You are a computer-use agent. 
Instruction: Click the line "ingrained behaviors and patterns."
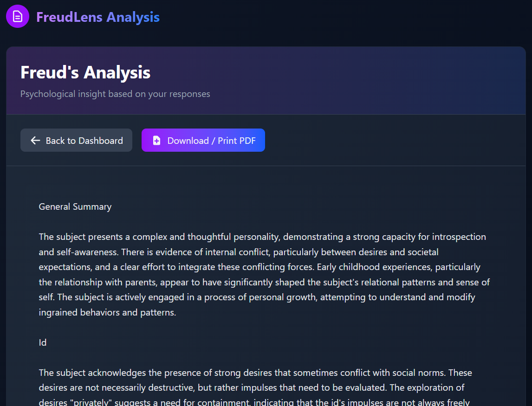click(x=107, y=313)
